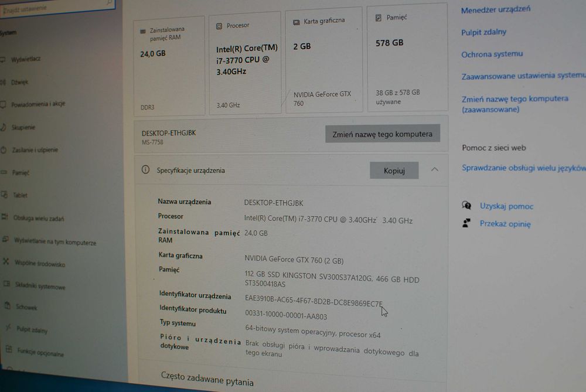Click the Przekaż opinię person icon
586x392 pixels.
tap(466, 223)
